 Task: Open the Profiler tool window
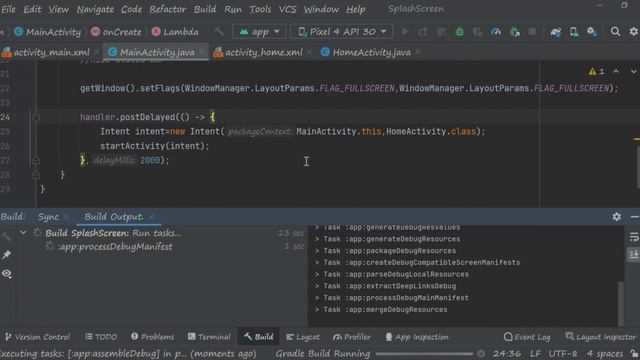click(352, 337)
